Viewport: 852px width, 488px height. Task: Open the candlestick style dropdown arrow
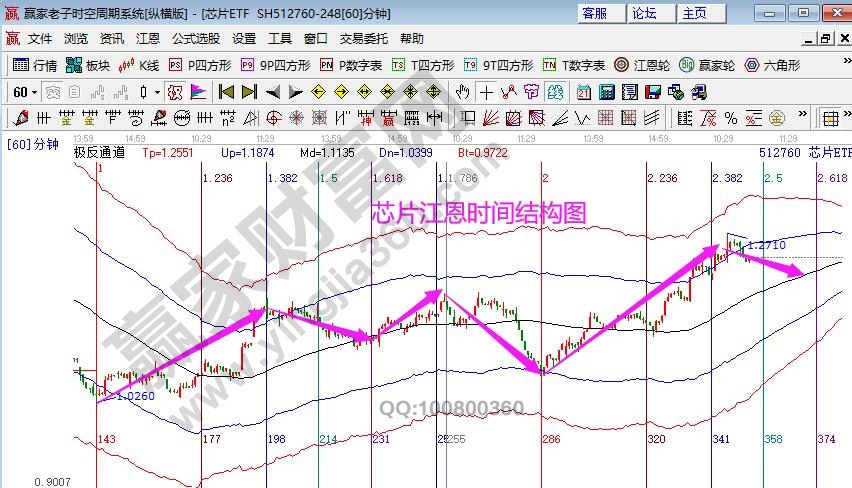[158, 92]
